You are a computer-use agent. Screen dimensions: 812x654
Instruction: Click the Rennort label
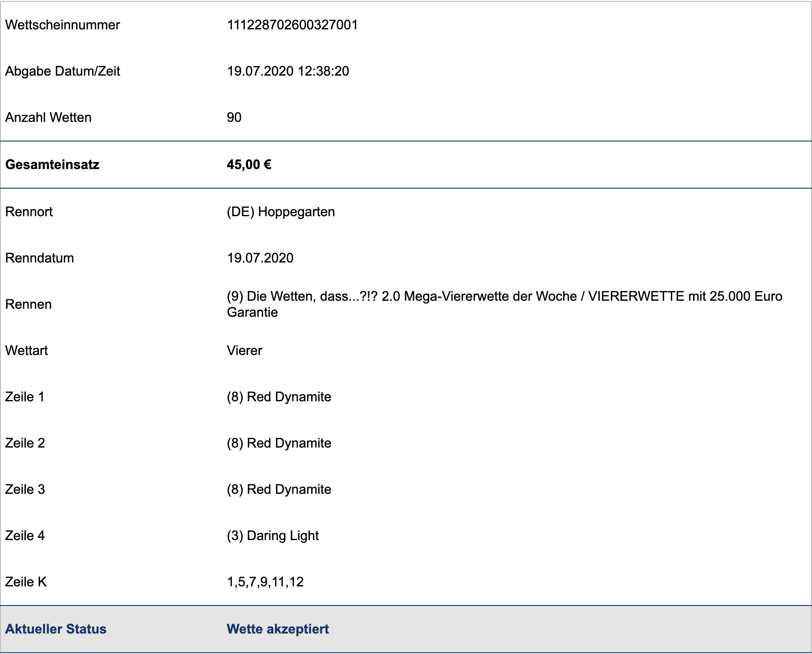(29, 212)
